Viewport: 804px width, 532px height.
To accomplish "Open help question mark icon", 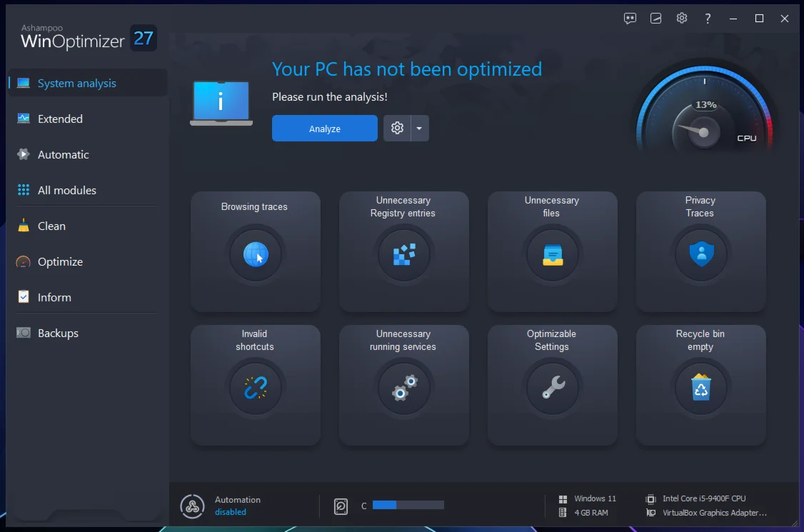I will (708, 19).
